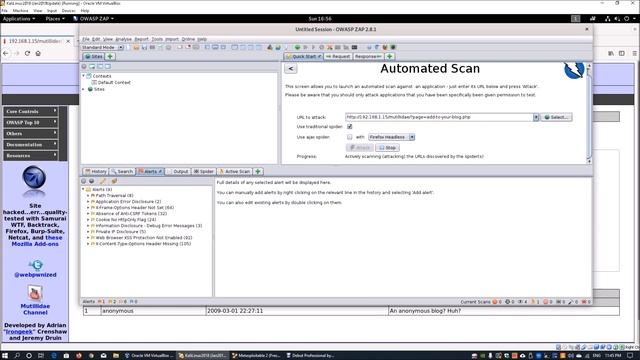Expand Application Error Disclosure alert

pyautogui.click(x=88, y=202)
